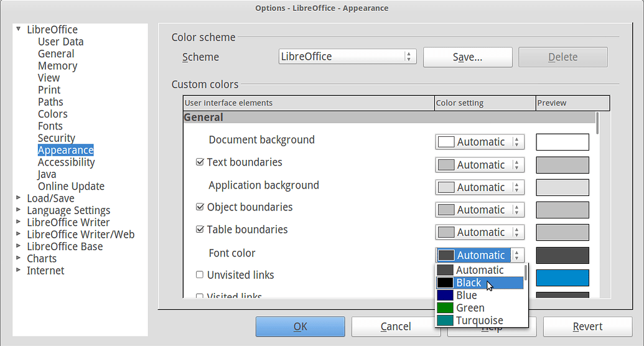Toggle the Object boundaries checkbox

(x=200, y=207)
